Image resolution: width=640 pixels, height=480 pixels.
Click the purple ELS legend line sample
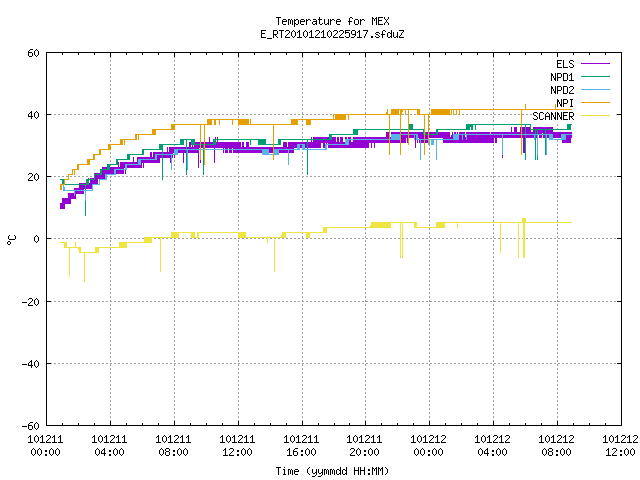595,64
